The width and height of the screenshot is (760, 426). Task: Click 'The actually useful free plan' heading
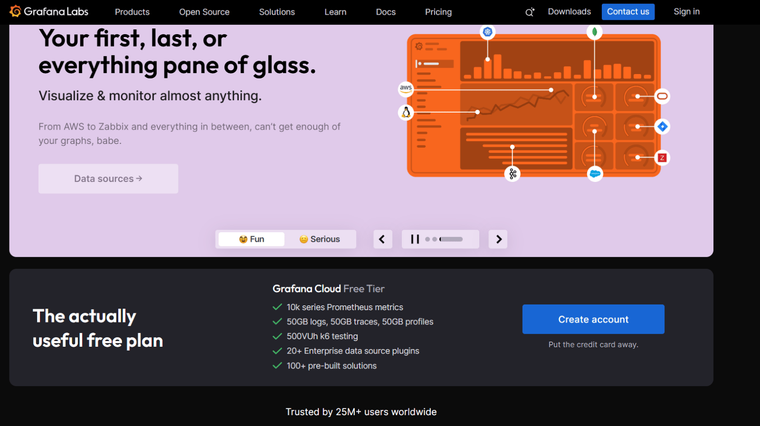click(x=98, y=328)
